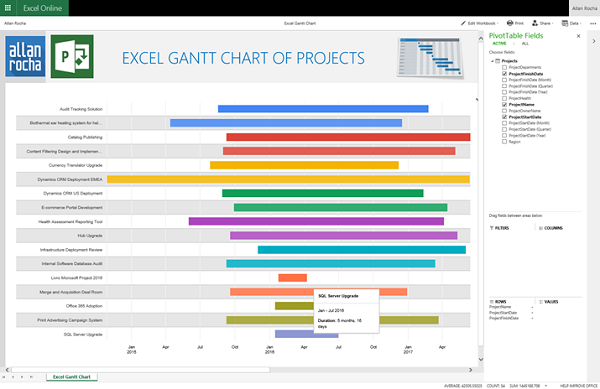Go to last sheet navigation arrow
600x389 pixels.
[31, 377]
